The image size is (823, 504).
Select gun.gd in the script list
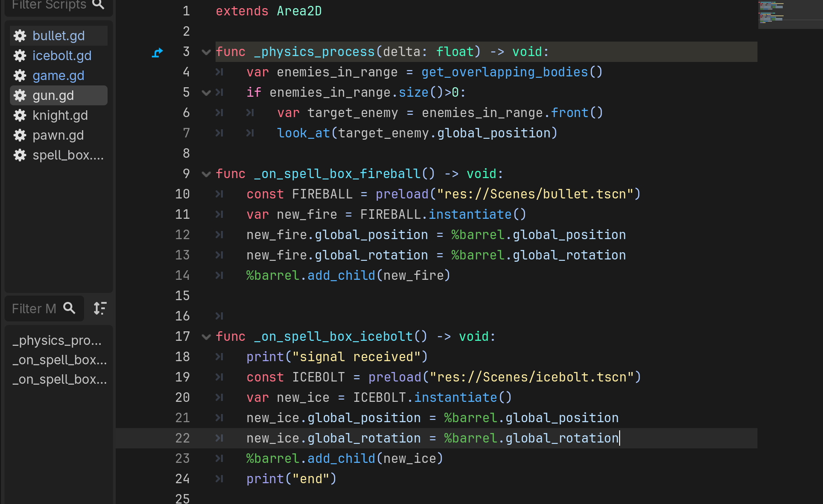pos(53,95)
